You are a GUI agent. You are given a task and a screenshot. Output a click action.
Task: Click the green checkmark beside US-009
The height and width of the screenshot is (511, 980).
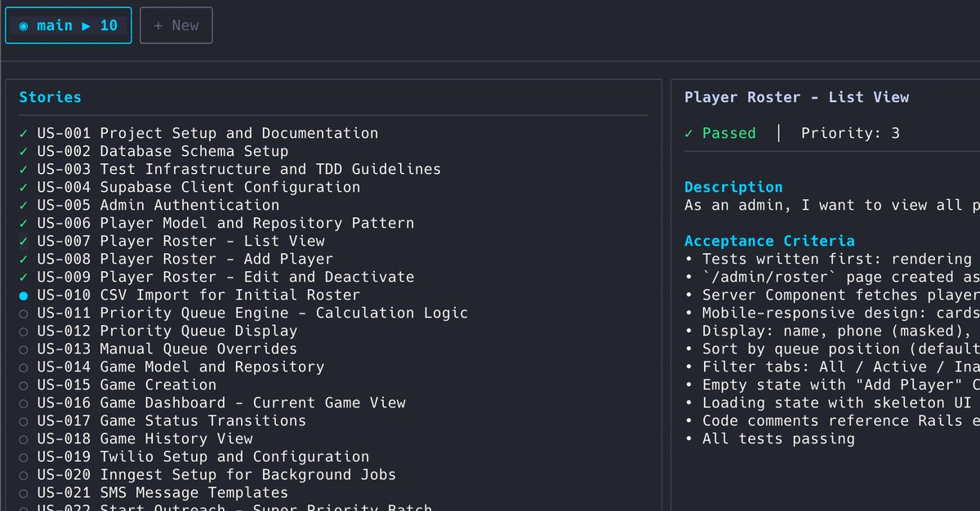coord(24,277)
